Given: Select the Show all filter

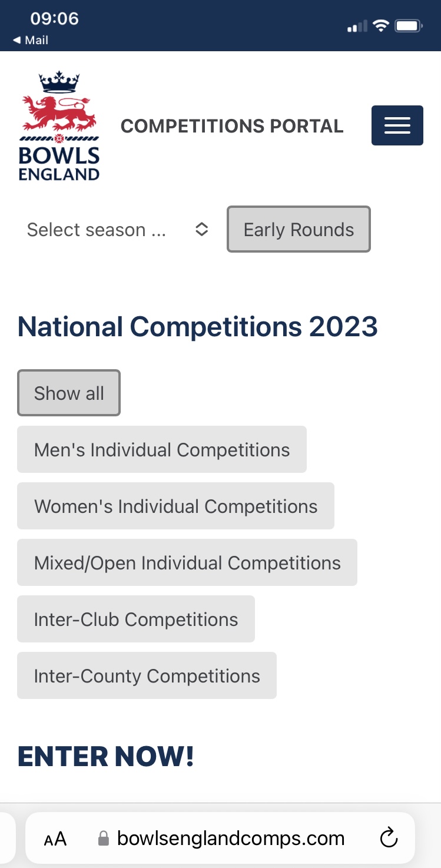Looking at the screenshot, I should 69,393.
